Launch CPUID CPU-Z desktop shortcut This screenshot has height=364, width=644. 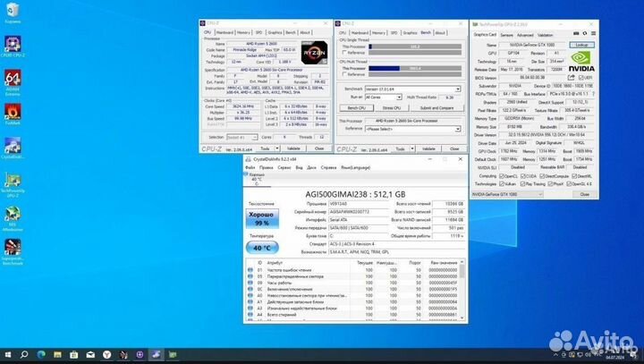(13, 47)
